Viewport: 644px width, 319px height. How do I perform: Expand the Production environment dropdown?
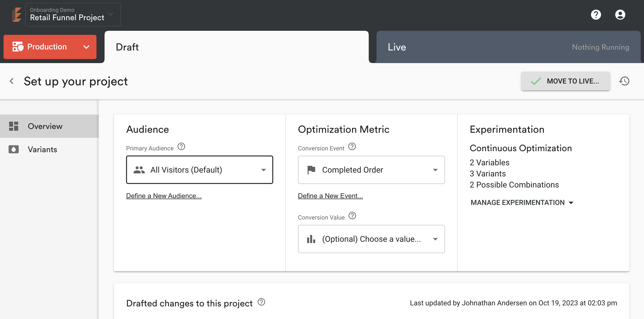point(50,47)
